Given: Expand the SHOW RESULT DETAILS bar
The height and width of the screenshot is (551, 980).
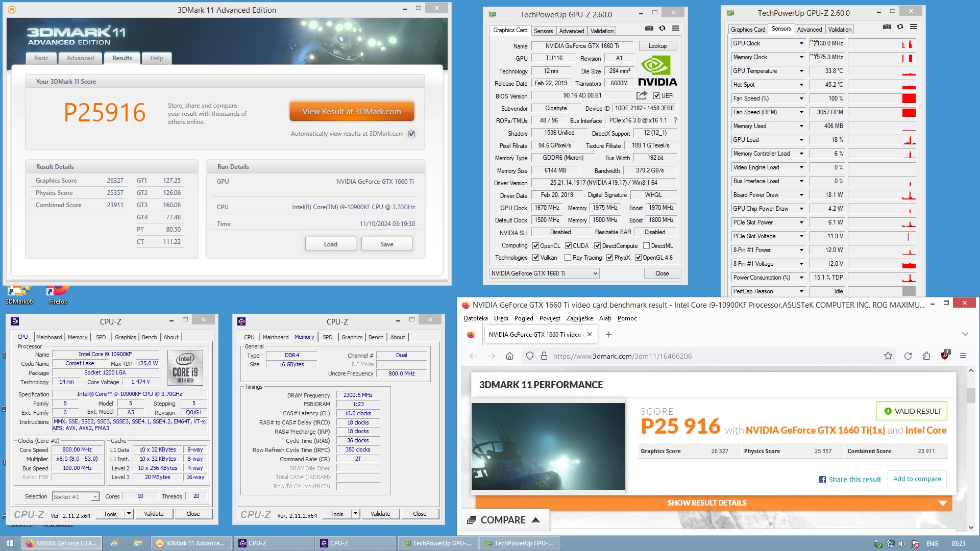Looking at the screenshot, I should coord(714,503).
